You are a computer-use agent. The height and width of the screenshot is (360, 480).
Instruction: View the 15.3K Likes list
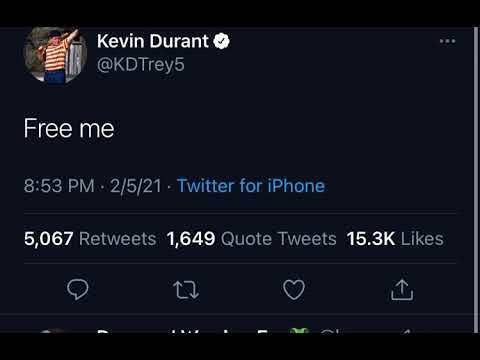point(395,239)
